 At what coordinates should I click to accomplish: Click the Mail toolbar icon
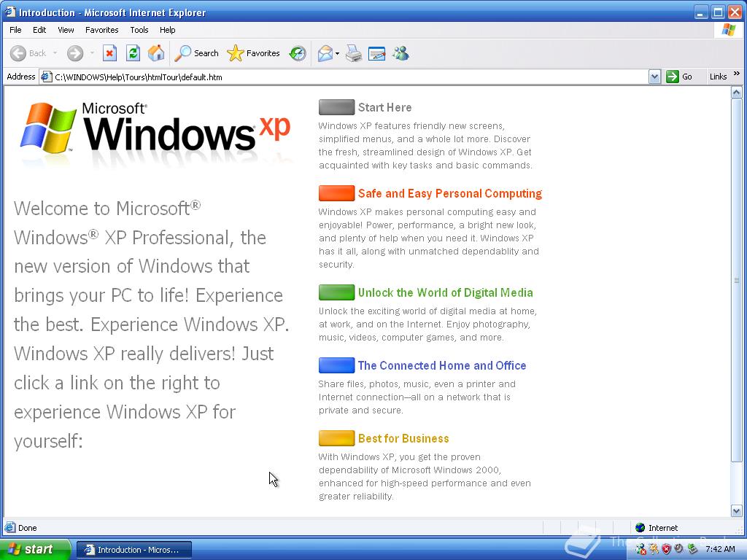pyautogui.click(x=325, y=53)
